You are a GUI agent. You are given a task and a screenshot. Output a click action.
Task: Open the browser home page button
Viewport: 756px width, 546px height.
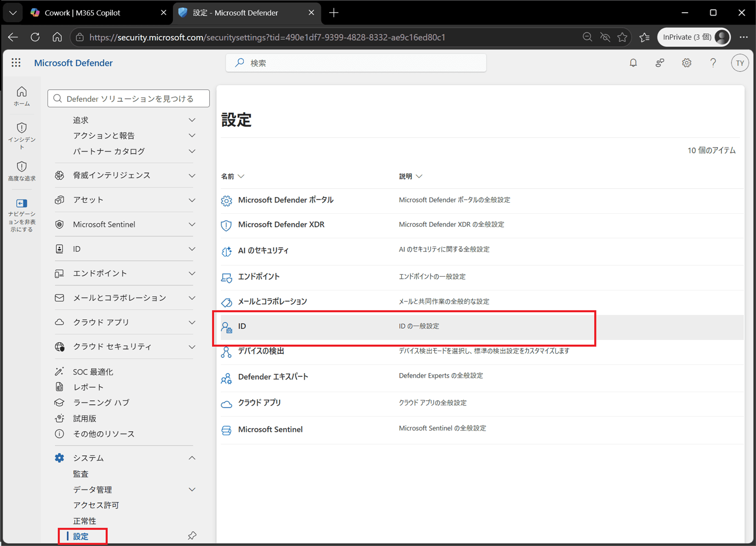point(57,37)
